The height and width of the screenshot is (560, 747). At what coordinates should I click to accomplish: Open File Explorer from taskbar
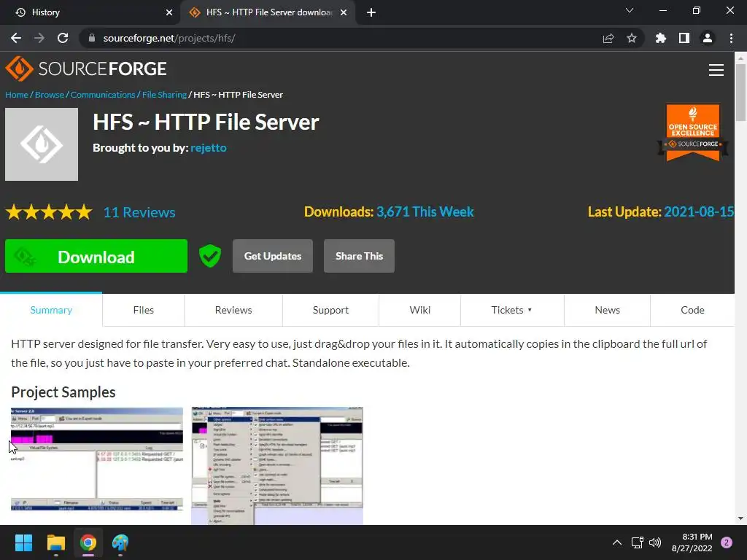(55, 542)
